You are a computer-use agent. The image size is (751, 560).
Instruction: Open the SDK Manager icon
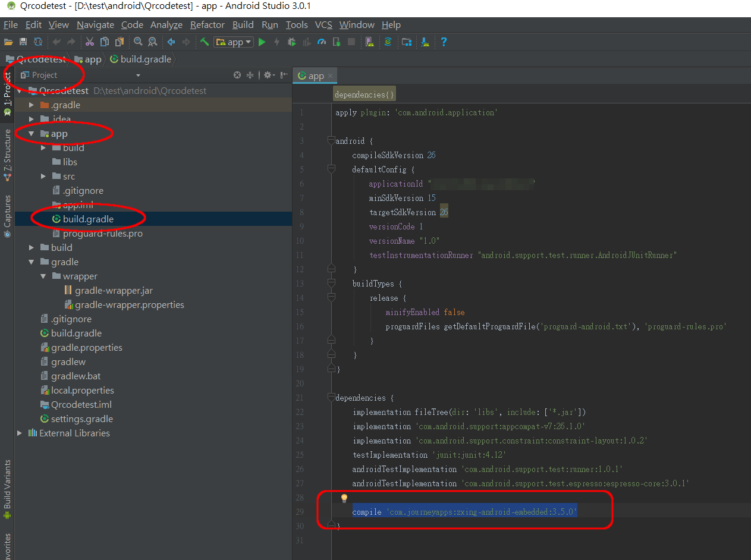point(425,42)
